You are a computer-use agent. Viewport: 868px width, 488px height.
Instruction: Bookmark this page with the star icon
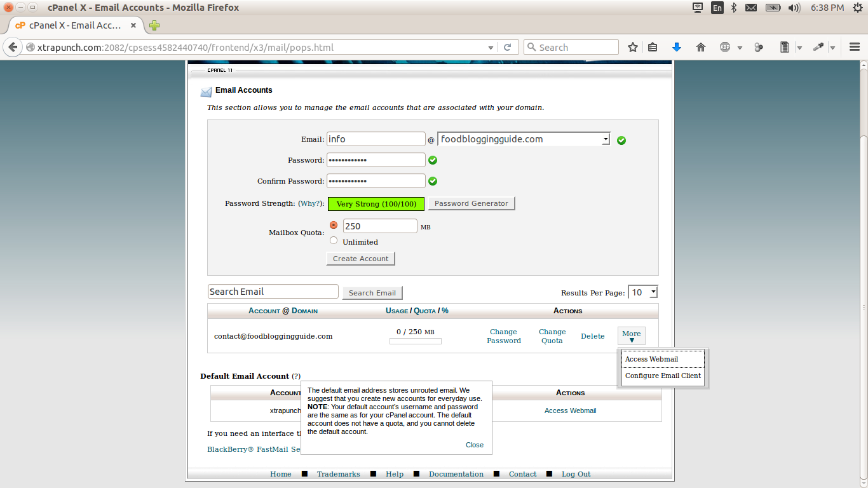point(633,48)
